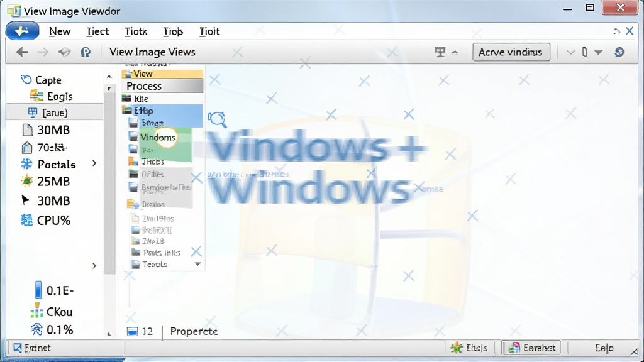The image size is (644, 362).
Task: Click the monitor icon in the toolbar
Action: (440, 52)
